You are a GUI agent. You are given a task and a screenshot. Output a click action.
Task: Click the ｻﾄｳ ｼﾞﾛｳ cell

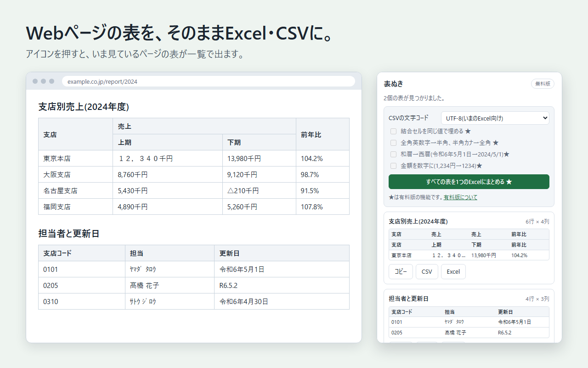point(170,301)
